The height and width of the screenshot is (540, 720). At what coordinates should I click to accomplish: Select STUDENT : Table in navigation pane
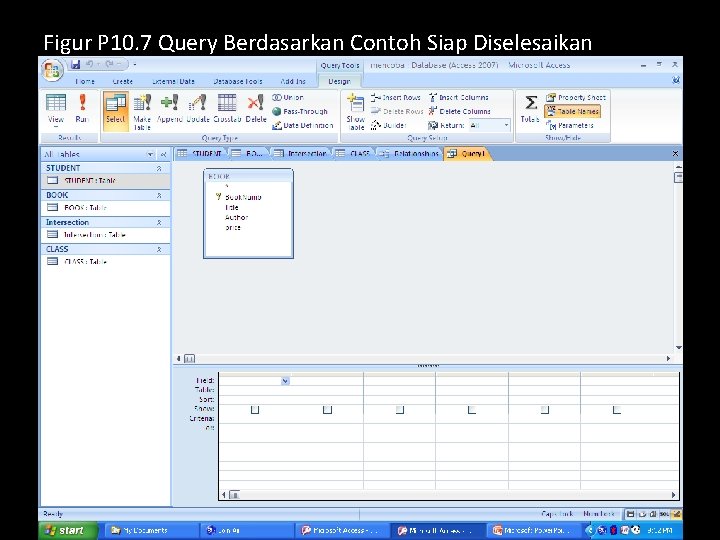(106, 180)
